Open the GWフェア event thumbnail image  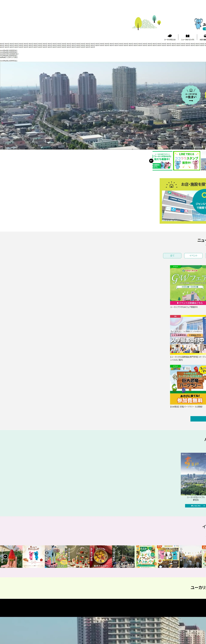tap(188, 285)
